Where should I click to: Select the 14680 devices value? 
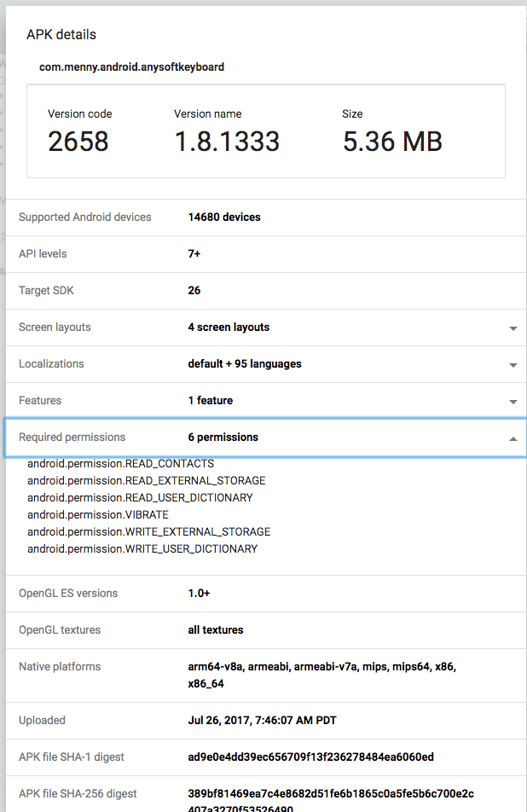225,217
